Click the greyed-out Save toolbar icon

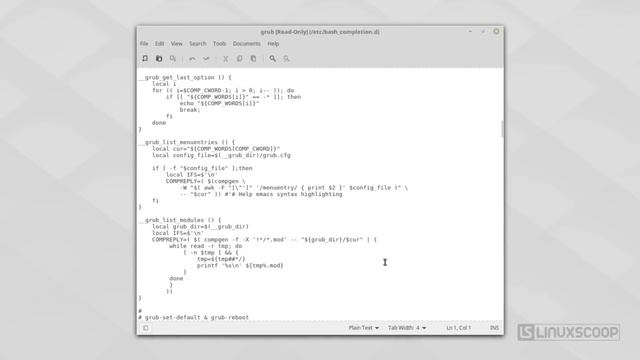pos(173,59)
